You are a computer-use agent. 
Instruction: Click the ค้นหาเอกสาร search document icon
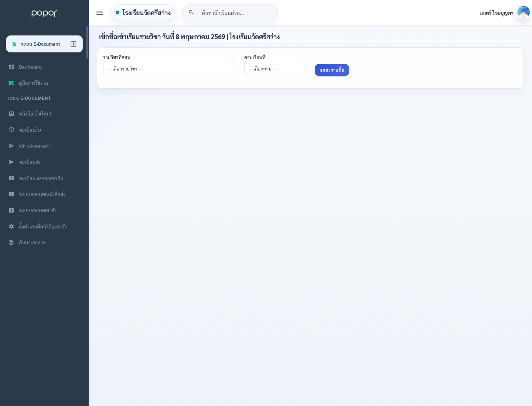11,242
